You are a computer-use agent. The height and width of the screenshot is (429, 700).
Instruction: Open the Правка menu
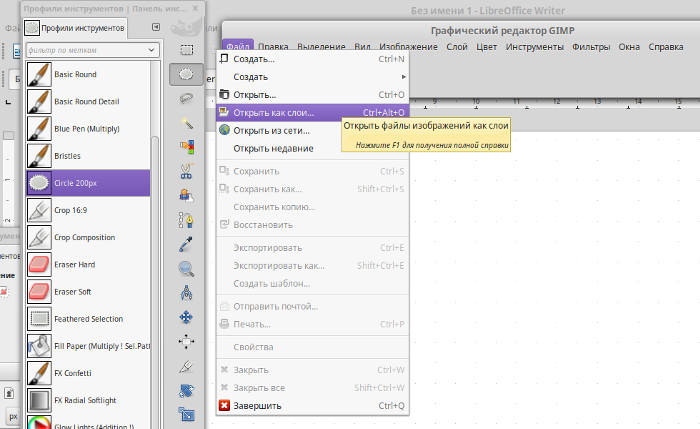click(273, 47)
